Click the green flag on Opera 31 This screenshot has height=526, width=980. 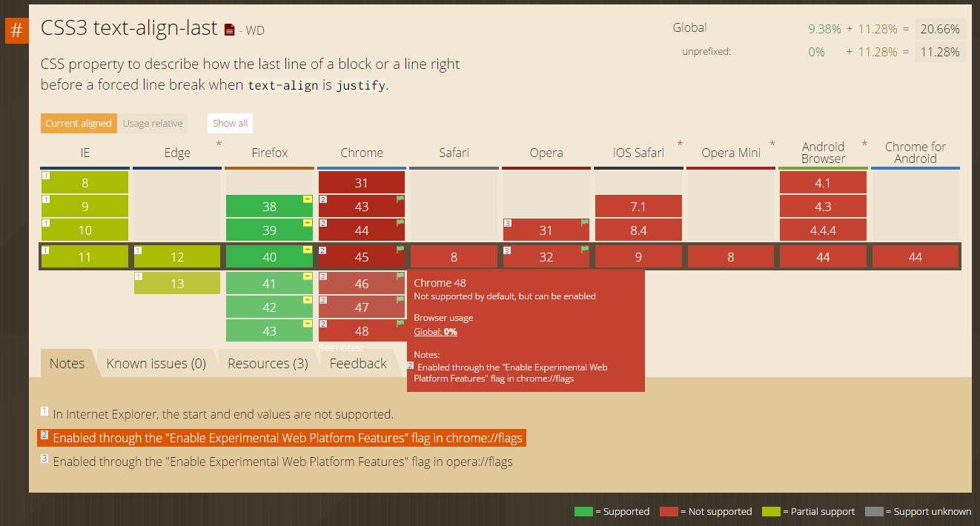pos(585,222)
